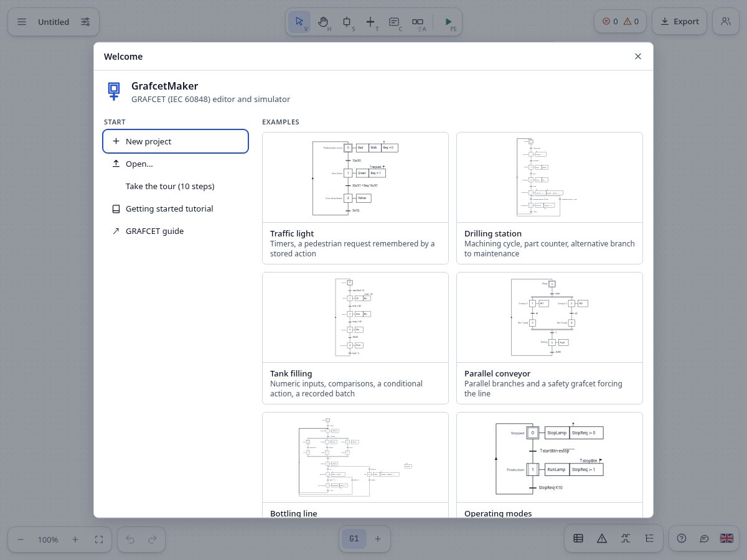Start simulation with the play button
This screenshot has height=560, width=747.
pyautogui.click(x=449, y=22)
